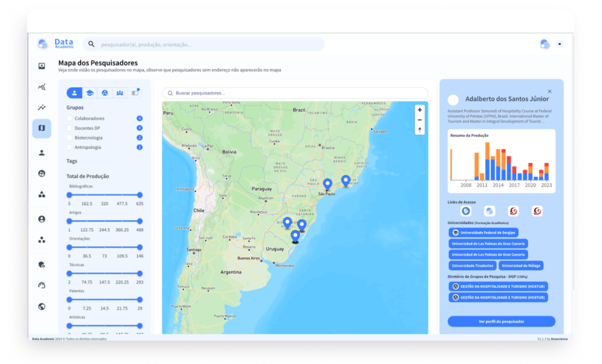Check the Colaboradores group checkbox
602x364 pixels.
(69, 118)
